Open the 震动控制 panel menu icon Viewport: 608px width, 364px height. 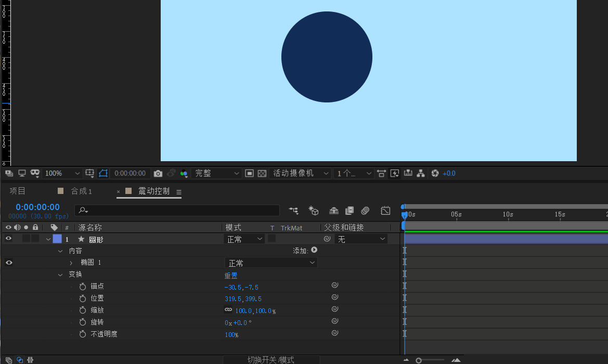(179, 192)
